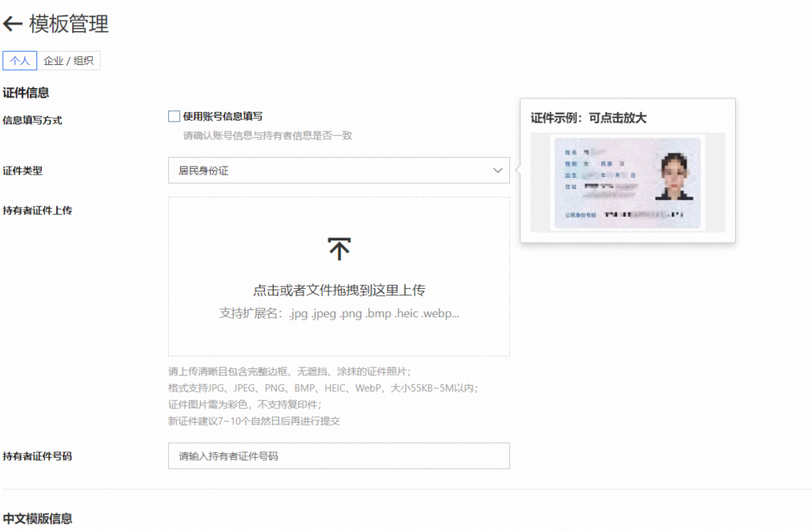The image size is (812, 530).
Task: Click the 使用账号信息填写 label text
Action: (223, 117)
